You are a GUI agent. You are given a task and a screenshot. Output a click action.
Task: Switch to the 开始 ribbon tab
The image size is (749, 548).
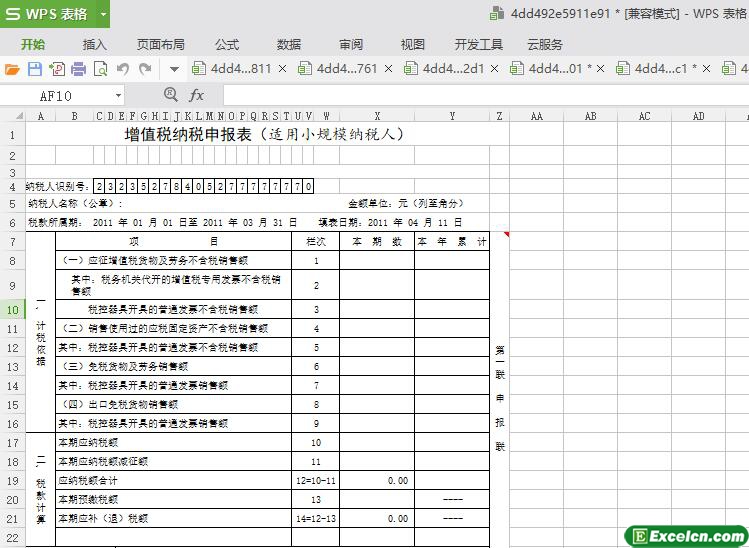(33, 44)
